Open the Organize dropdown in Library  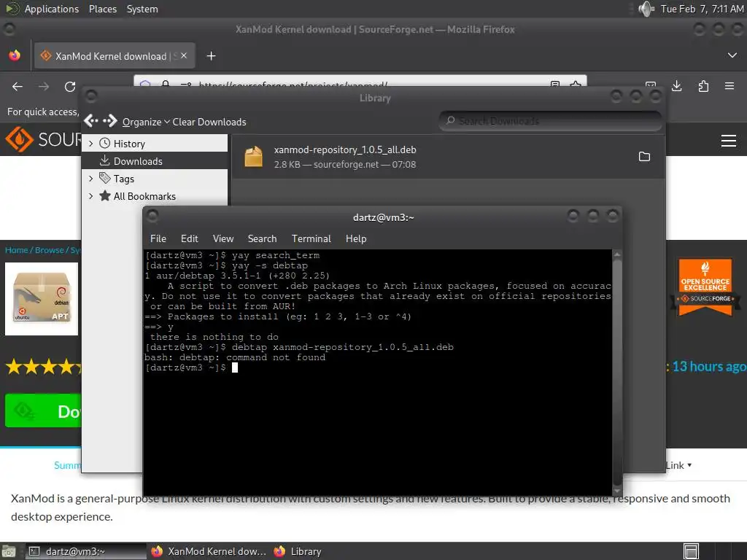pyautogui.click(x=146, y=122)
